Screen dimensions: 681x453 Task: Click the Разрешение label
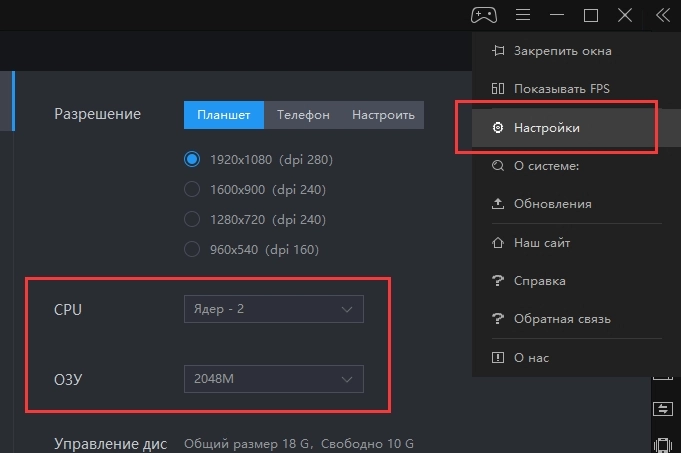[97, 114]
